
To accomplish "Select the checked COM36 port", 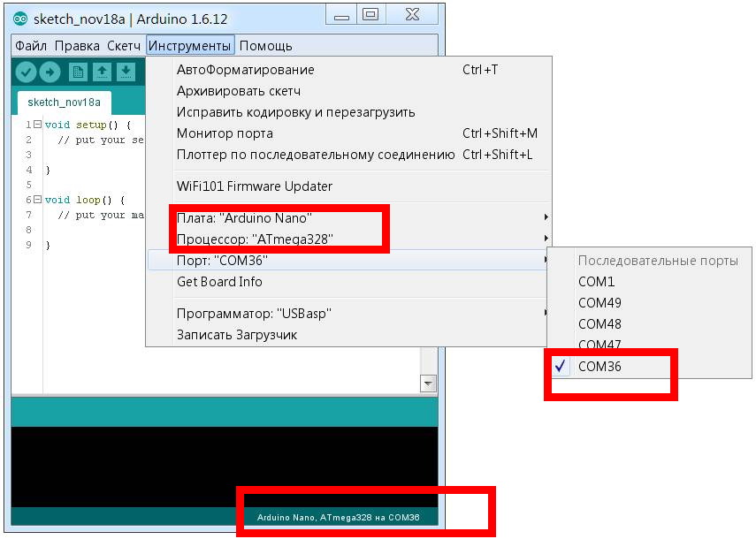I will point(601,366).
